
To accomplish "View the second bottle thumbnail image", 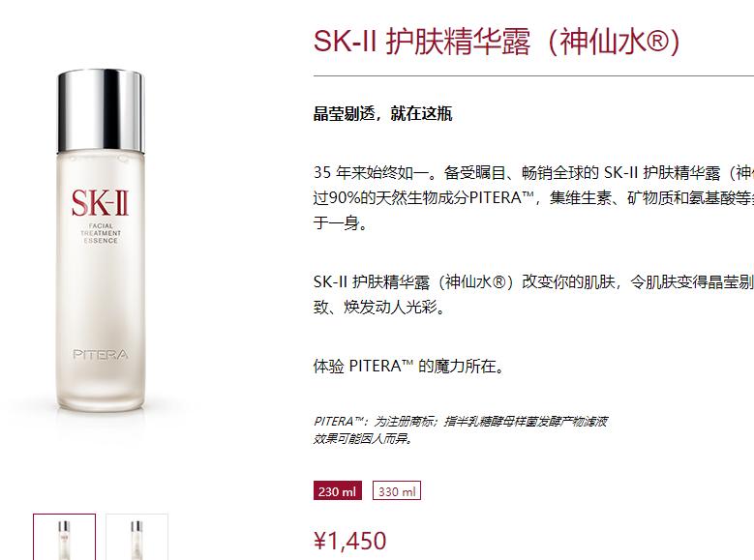I will [137, 537].
